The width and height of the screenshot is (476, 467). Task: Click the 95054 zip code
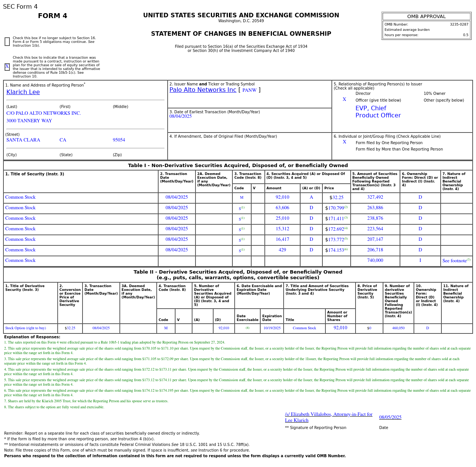(x=119, y=140)
